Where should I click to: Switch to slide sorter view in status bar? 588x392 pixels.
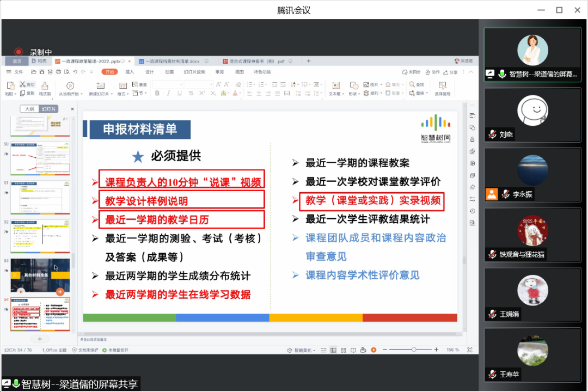[x=343, y=350]
